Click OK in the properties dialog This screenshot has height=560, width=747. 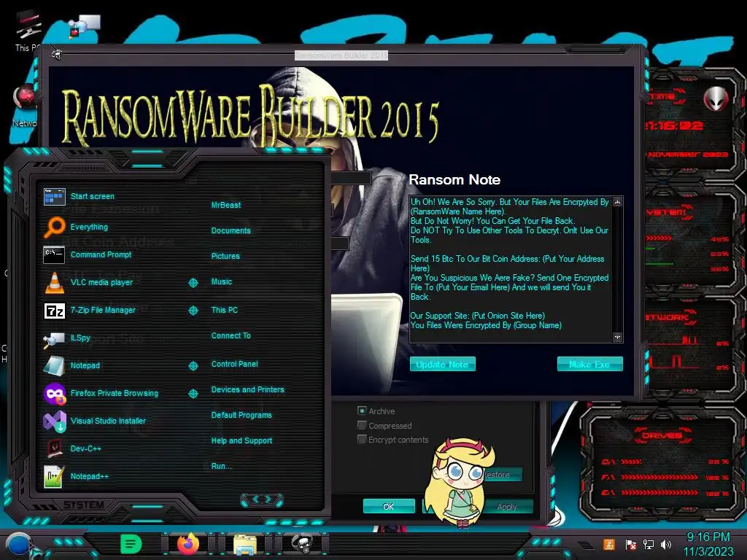[389, 507]
